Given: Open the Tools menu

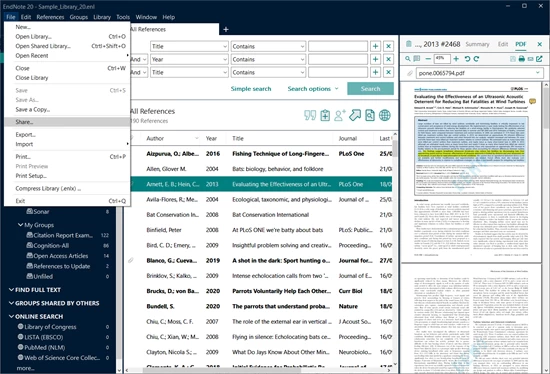Looking at the screenshot, I should (x=123, y=17).
